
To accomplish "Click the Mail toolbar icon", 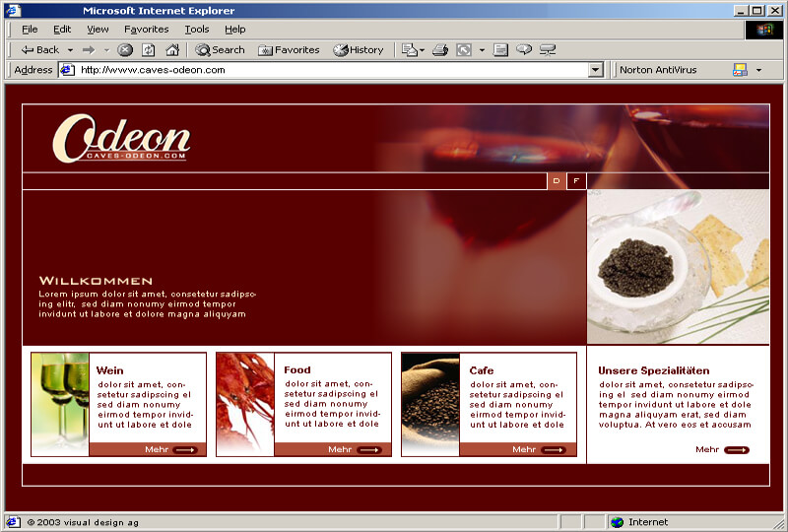I will click(x=409, y=50).
